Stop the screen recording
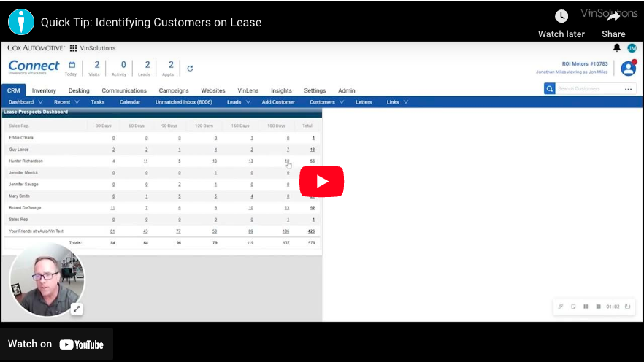Viewport: 644px width, 362px height. click(598, 307)
